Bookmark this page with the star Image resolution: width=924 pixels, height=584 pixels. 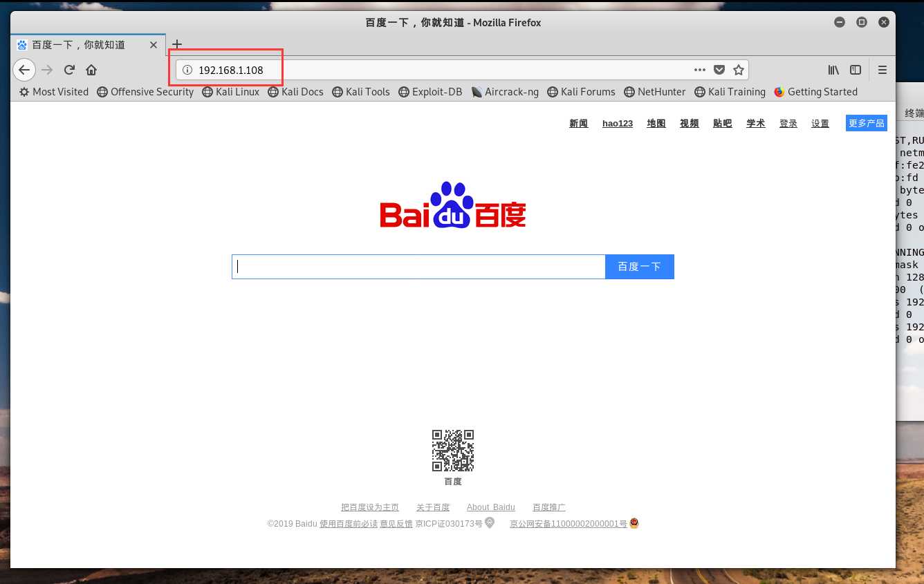[739, 70]
